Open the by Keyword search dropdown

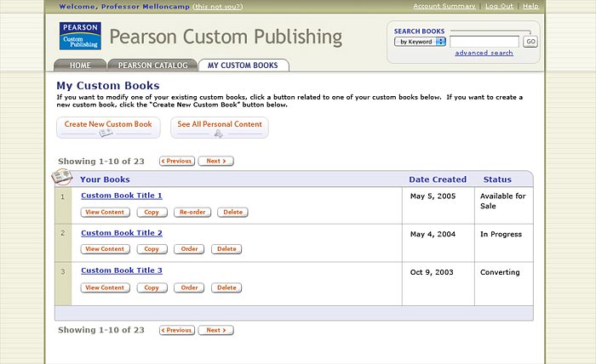[420, 42]
